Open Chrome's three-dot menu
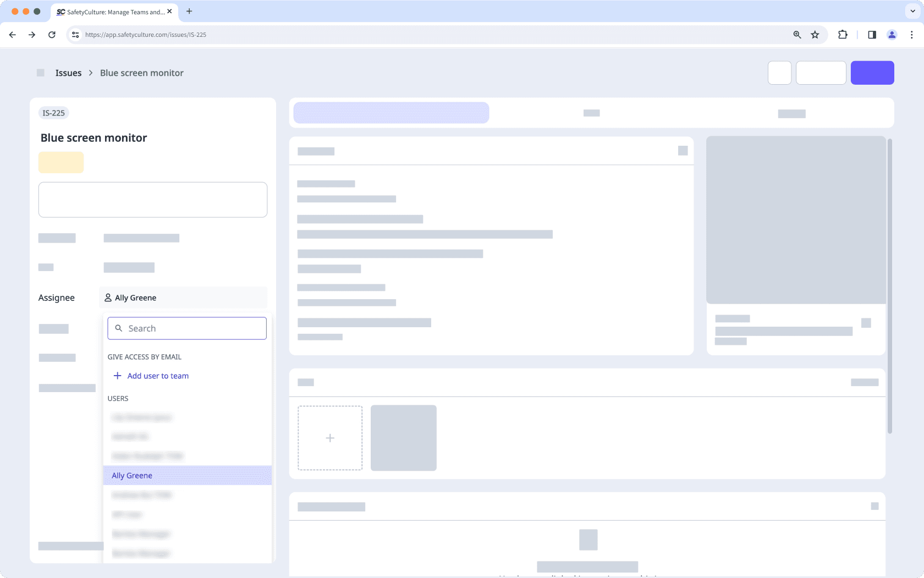Image resolution: width=924 pixels, height=578 pixels. coord(911,34)
